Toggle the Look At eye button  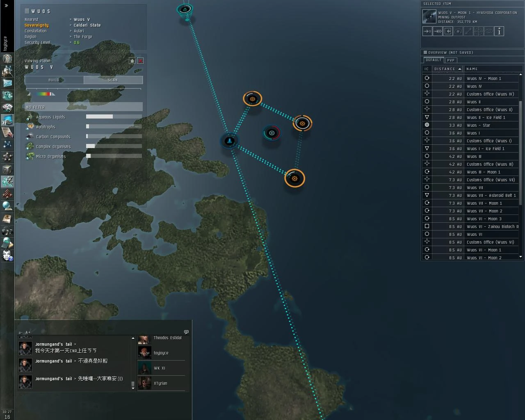489,31
